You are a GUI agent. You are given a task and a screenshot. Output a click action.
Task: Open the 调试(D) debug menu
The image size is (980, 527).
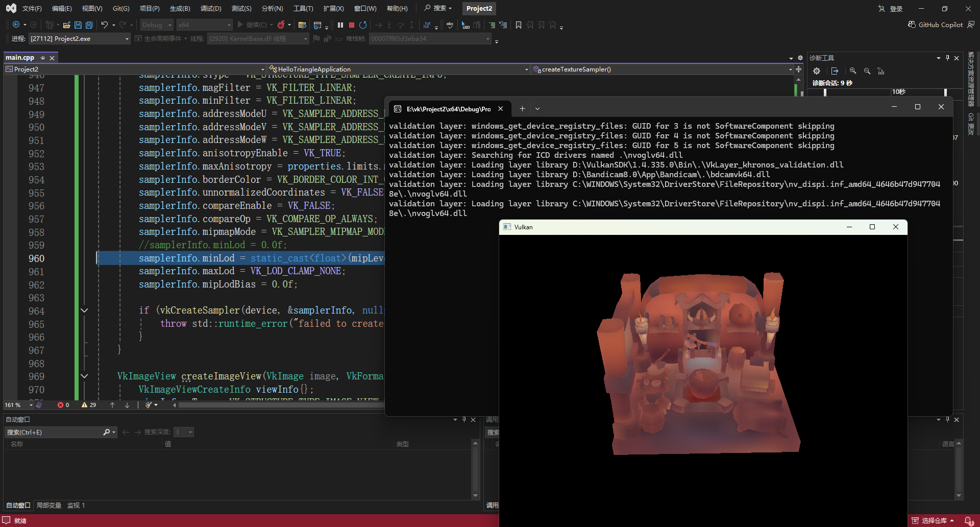pyautogui.click(x=211, y=9)
